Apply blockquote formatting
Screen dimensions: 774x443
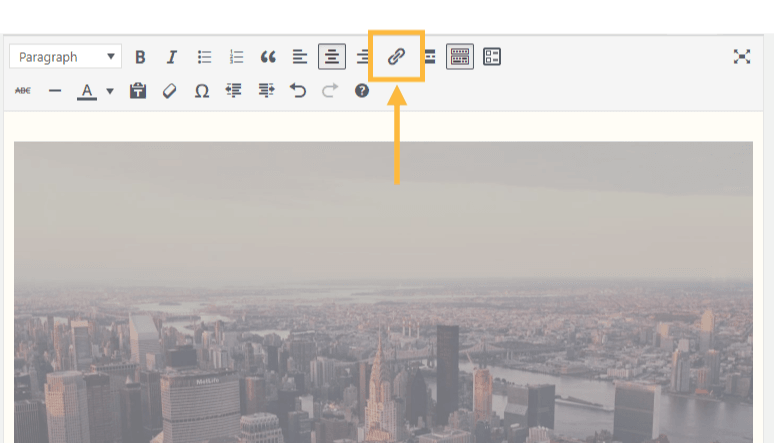coord(268,57)
